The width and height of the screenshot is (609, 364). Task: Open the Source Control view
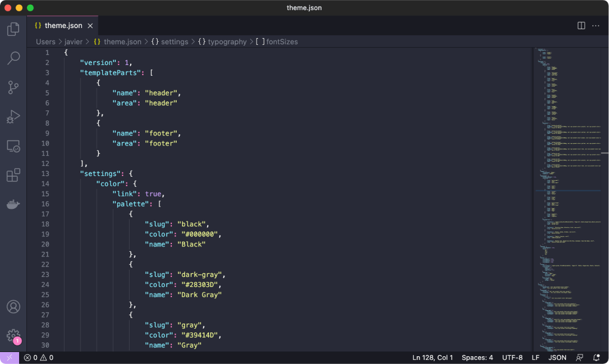tap(13, 88)
